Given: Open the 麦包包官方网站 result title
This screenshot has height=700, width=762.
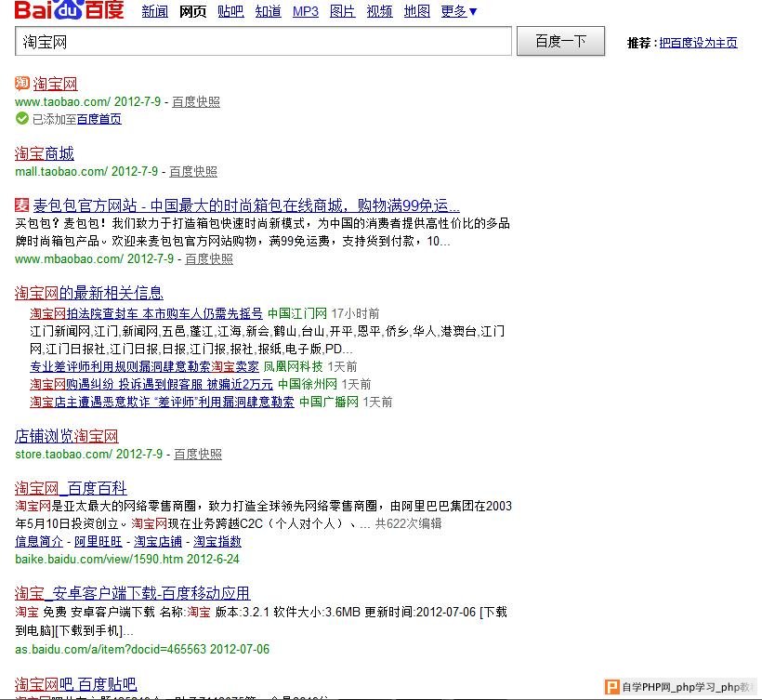Looking at the screenshot, I should point(246,205).
